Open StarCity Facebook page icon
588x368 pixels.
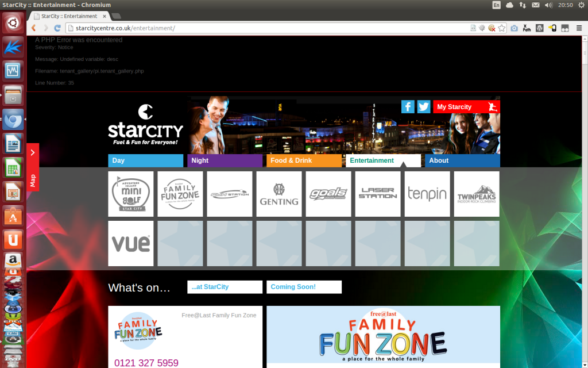pos(408,106)
